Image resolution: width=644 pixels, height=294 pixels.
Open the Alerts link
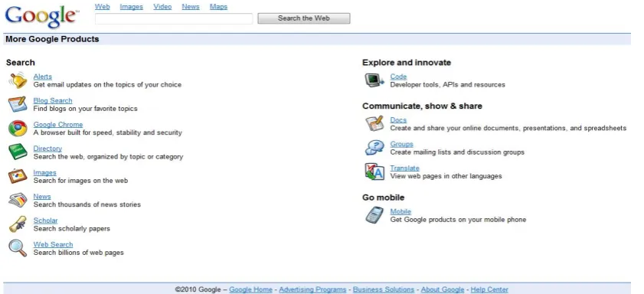tap(43, 77)
